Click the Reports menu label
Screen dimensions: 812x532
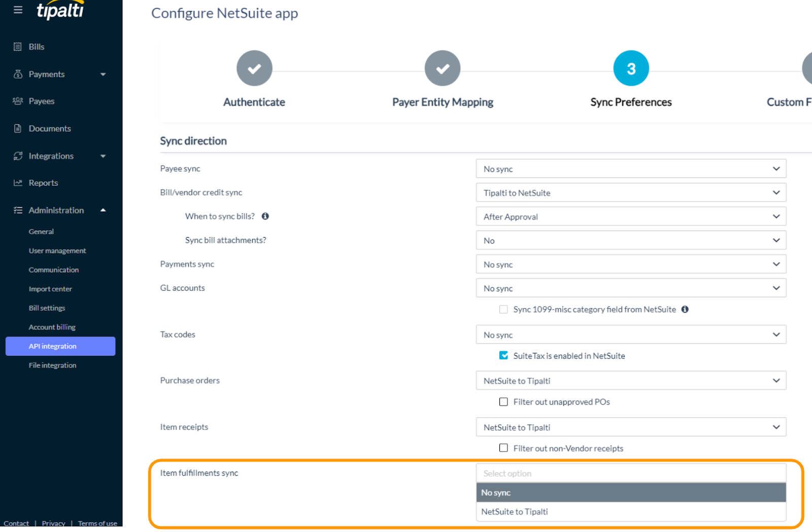coord(43,183)
